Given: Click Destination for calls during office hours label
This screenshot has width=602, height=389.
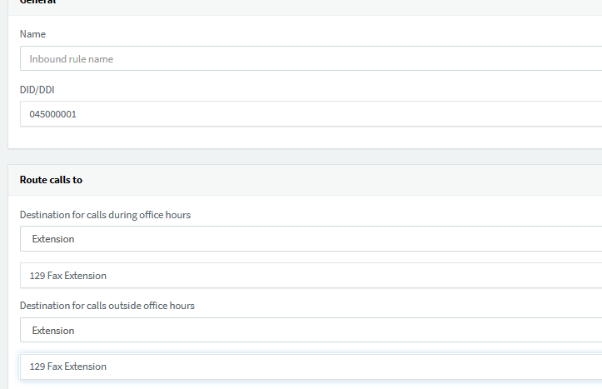Looking at the screenshot, I should pos(105,215).
